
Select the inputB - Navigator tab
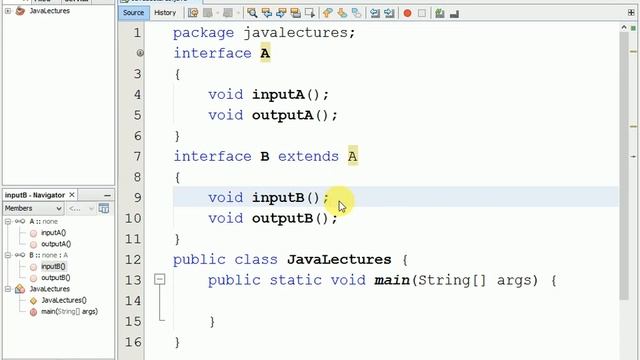coord(35,195)
